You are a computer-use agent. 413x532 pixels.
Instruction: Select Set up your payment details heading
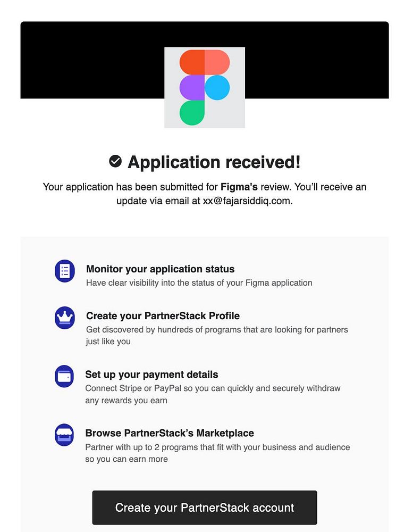click(x=151, y=375)
